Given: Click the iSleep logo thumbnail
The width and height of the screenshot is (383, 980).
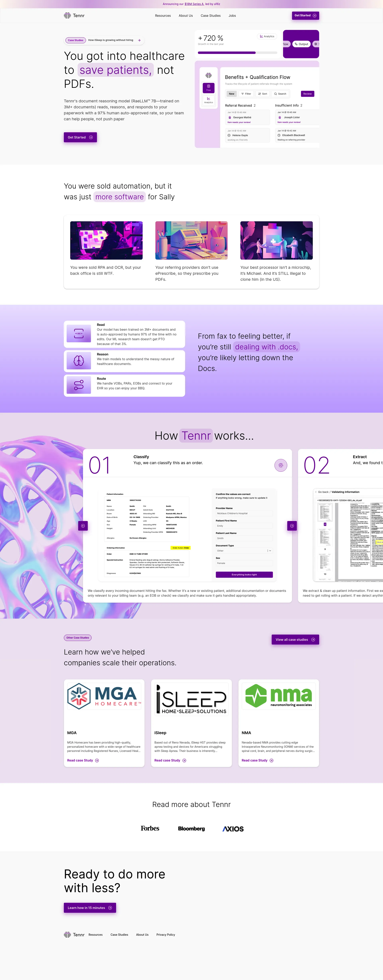Looking at the screenshot, I should (x=191, y=699).
